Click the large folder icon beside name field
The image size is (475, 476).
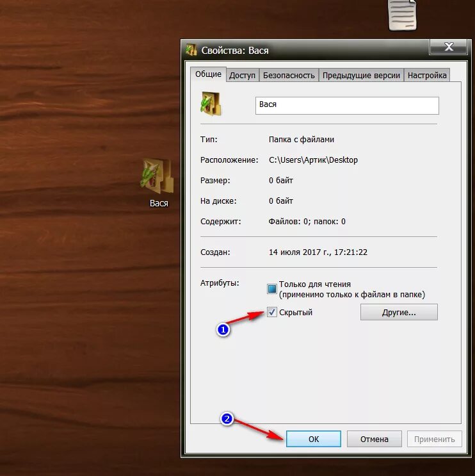[211, 104]
